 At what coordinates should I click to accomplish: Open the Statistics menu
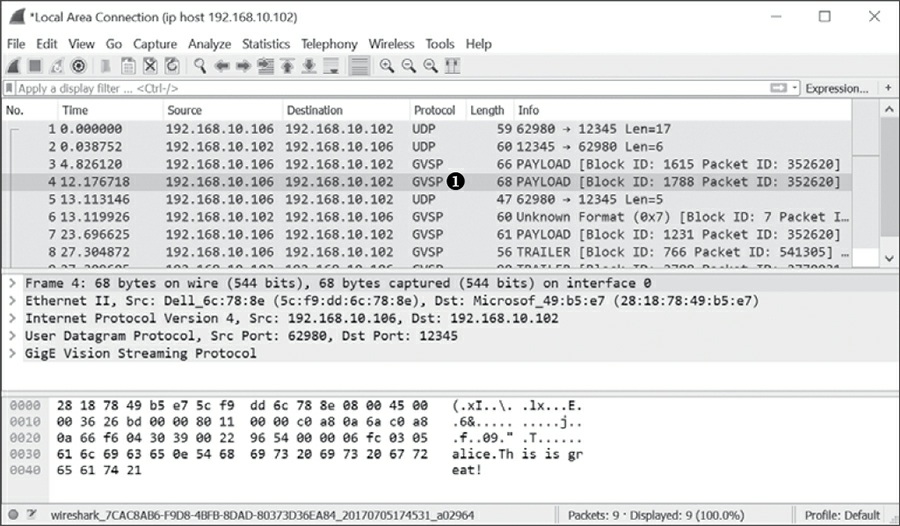tap(266, 44)
